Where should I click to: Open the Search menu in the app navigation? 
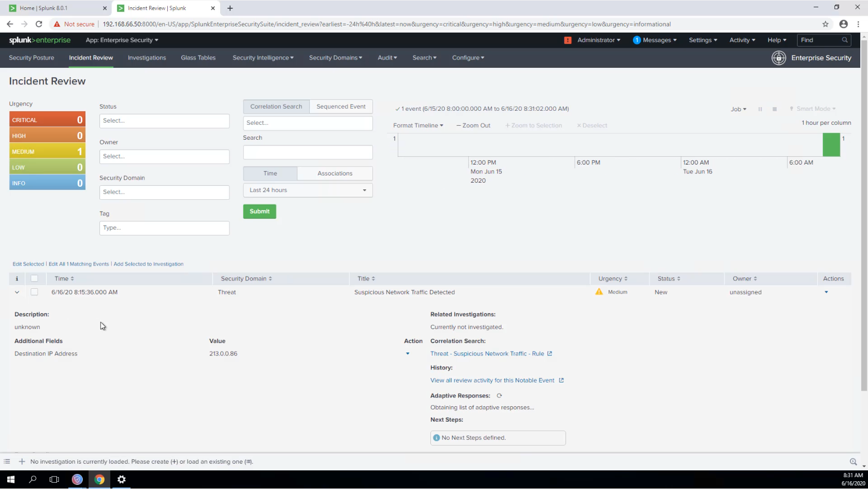[424, 57]
